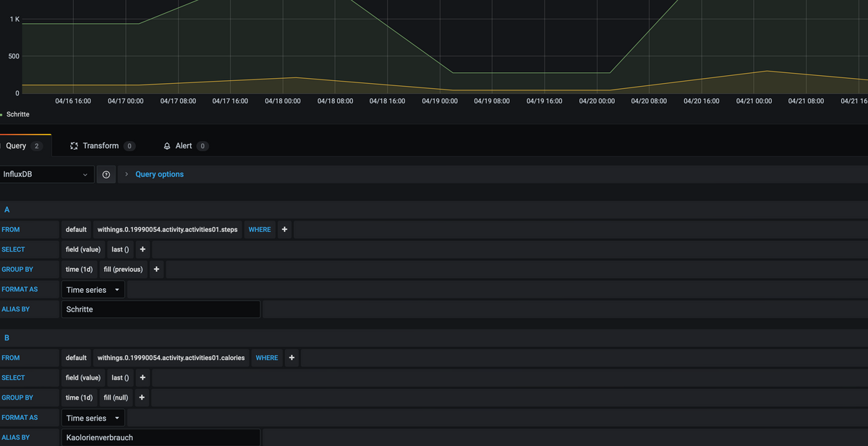Add WHERE condition plus in query A
This screenshot has height=446, width=868.
(x=284, y=230)
